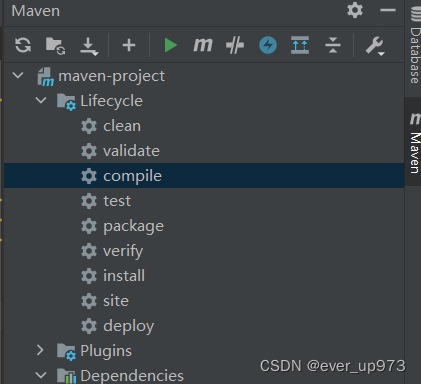Click Generate Sources and Update Folders icon
The image size is (421, 384).
55,46
